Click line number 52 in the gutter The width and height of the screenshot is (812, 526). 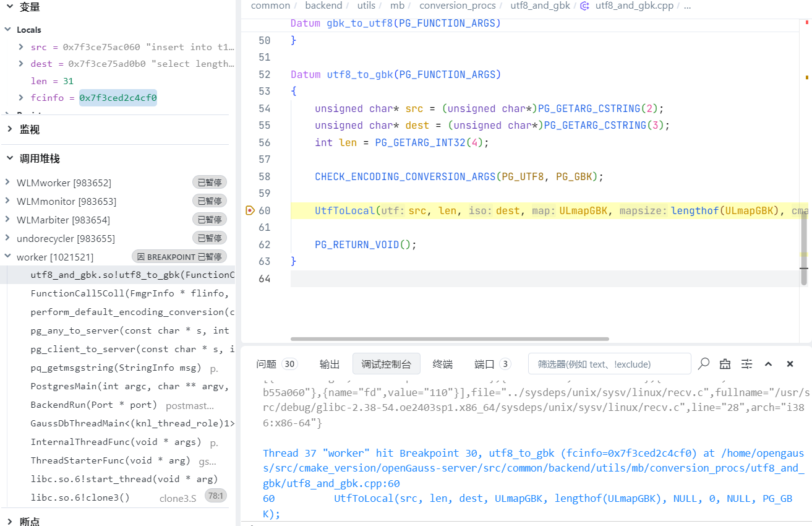(264, 74)
